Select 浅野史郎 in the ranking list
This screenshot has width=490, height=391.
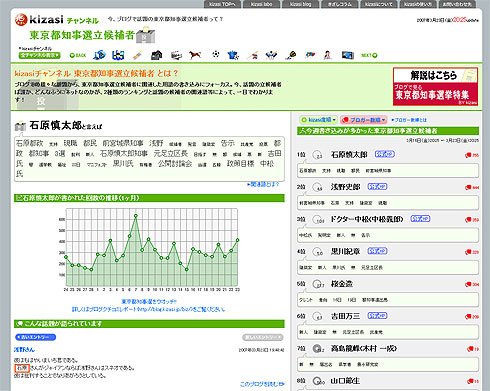tap(345, 187)
